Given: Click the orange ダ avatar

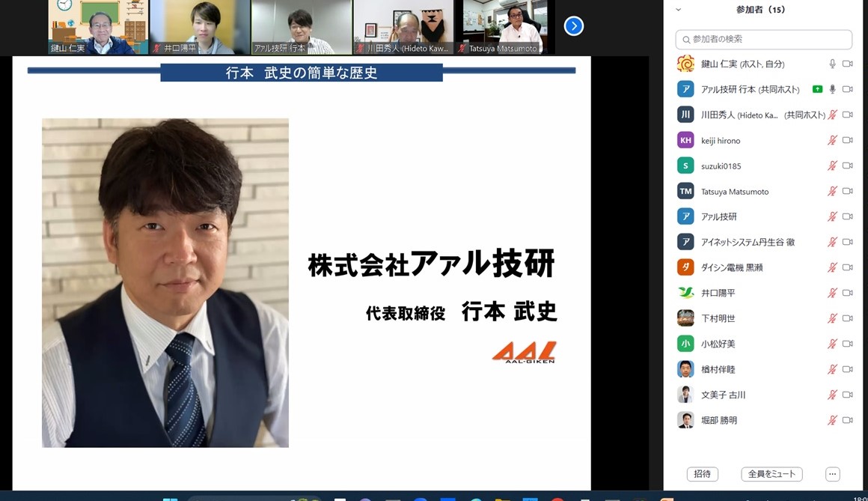Looking at the screenshot, I should (685, 267).
